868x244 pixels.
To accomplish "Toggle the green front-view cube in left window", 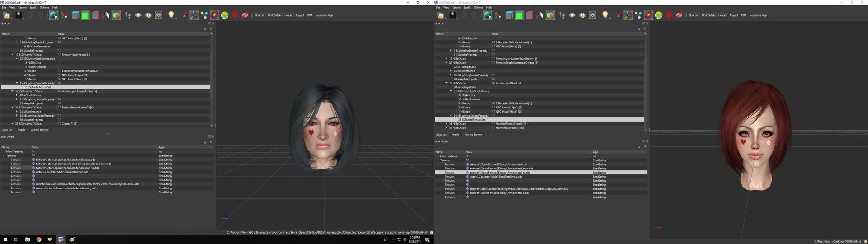I will point(86,15).
